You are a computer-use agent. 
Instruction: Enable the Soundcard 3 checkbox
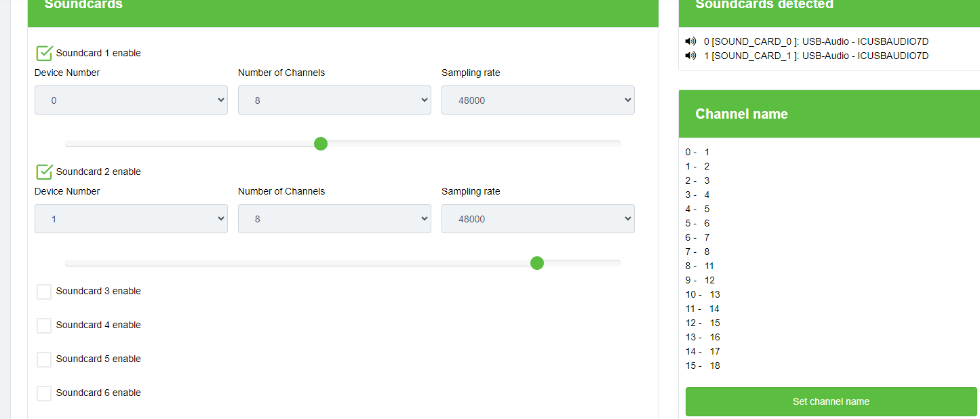coord(44,292)
